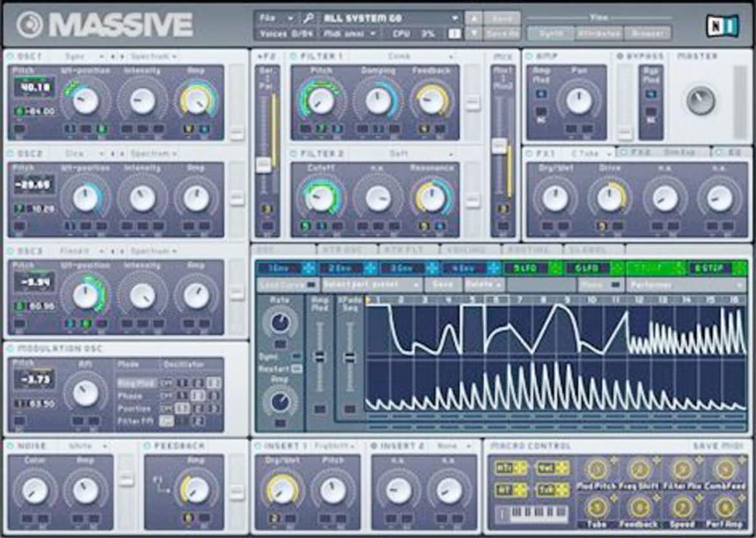Toggle the Bypass power button
This screenshot has height=538, width=756.
620,56
